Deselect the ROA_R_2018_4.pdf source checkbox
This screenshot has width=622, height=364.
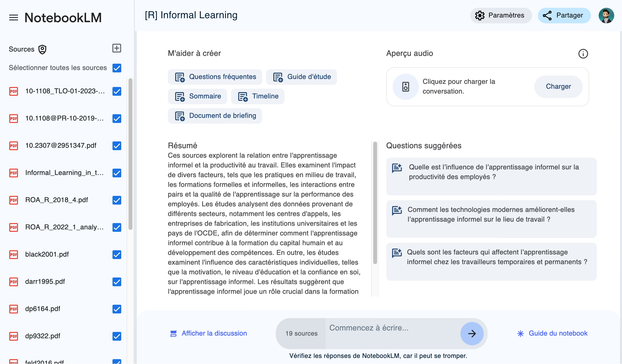pyautogui.click(x=117, y=200)
